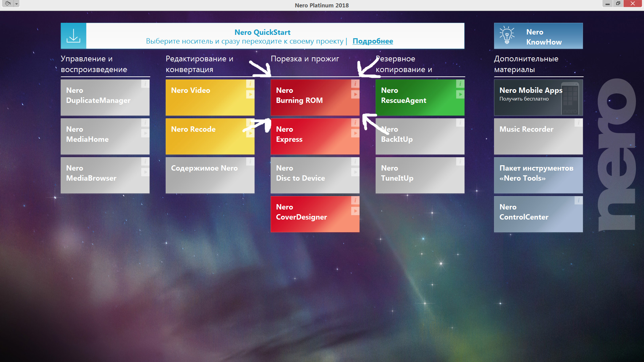Click play video icon on Nero RescueAgent tile
The image size is (644, 362).
460,95
